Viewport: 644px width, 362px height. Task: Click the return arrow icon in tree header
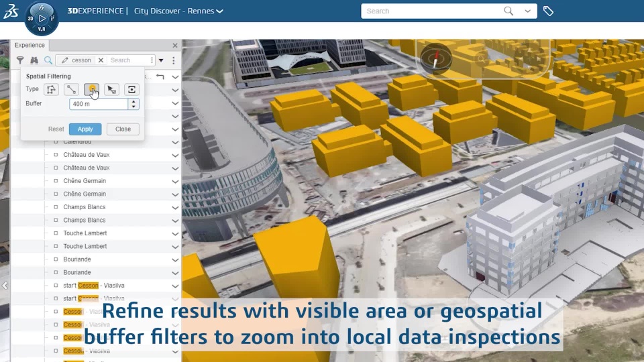pos(160,76)
